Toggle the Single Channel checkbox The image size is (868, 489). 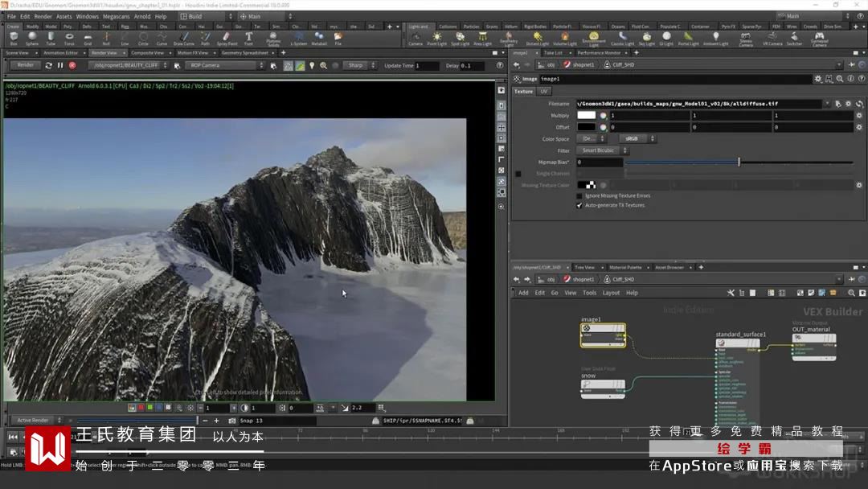pyautogui.click(x=518, y=174)
